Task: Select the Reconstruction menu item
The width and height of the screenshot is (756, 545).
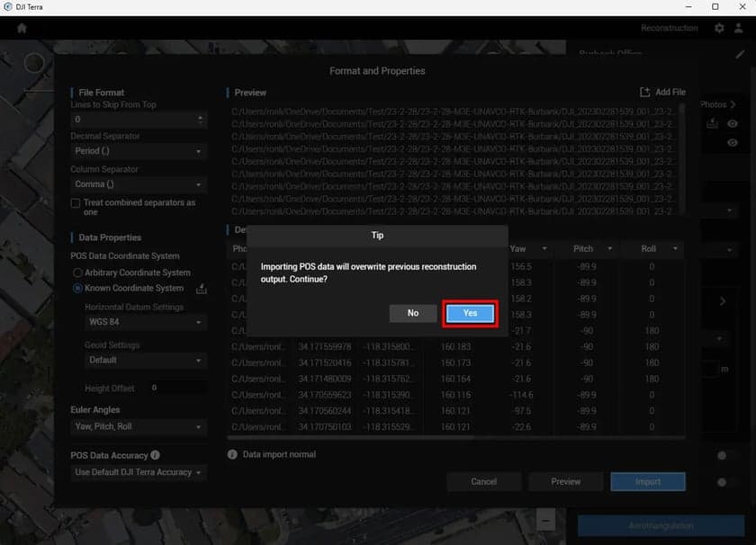Action: click(672, 28)
